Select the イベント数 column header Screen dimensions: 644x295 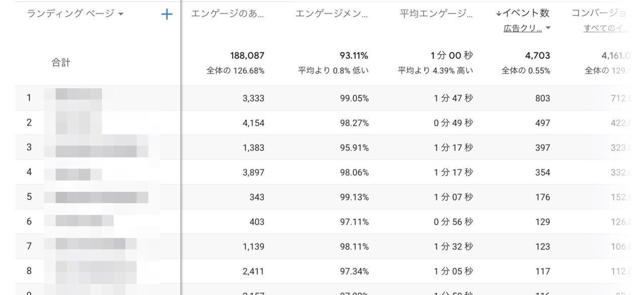pyautogui.click(x=526, y=14)
